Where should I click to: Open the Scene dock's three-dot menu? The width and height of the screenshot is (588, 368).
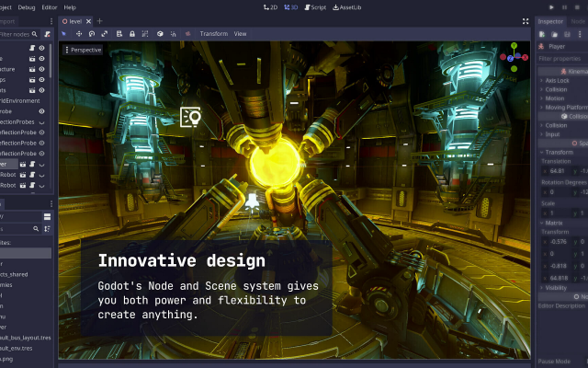coord(51,21)
